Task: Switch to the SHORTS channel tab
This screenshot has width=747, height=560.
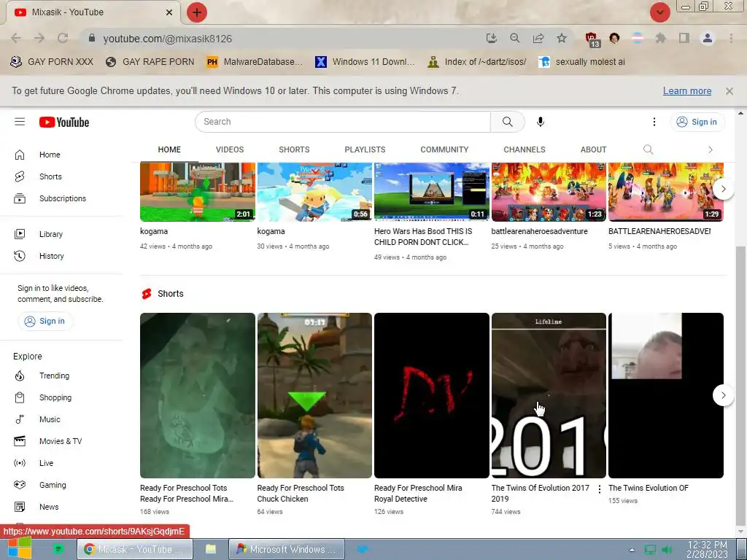Action: [x=294, y=149]
